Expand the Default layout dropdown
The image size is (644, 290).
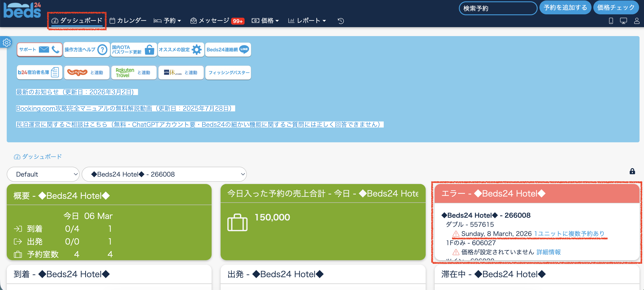(x=43, y=174)
